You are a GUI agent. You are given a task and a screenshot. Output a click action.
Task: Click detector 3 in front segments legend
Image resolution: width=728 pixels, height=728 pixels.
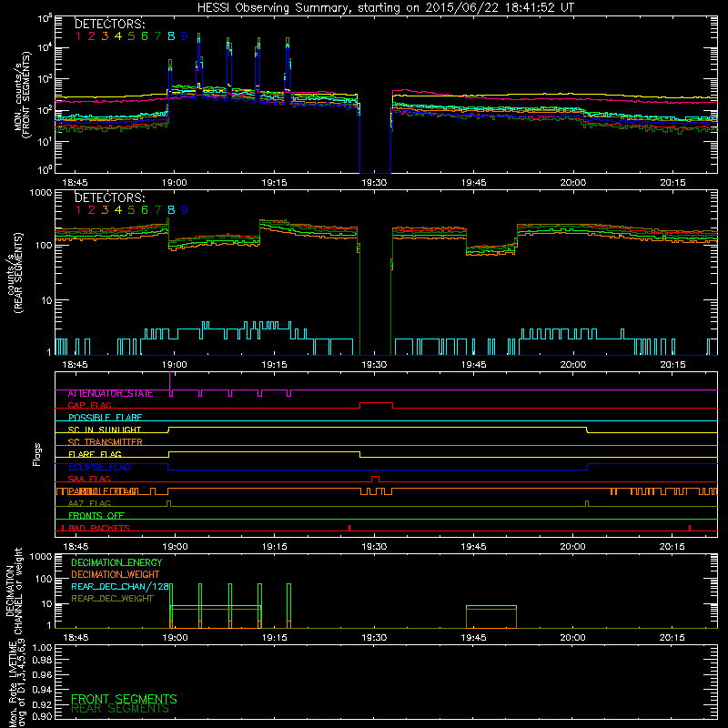(105, 36)
